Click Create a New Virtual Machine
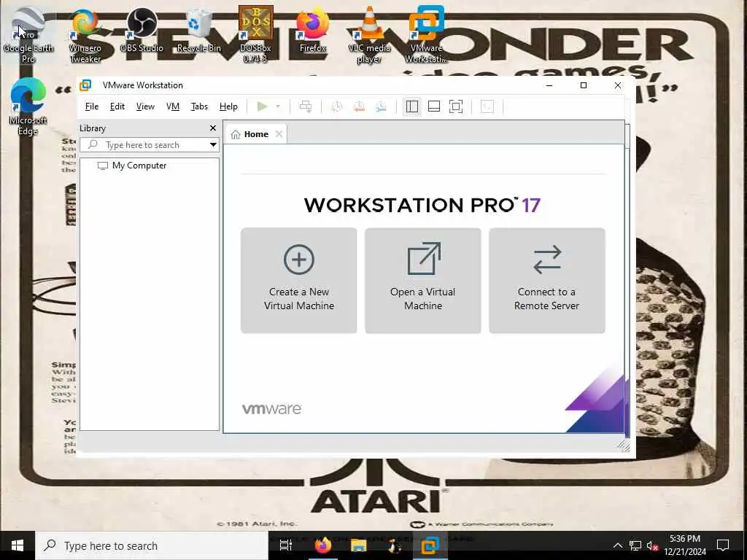The width and height of the screenshot is (747, 560). pos(298,281)
